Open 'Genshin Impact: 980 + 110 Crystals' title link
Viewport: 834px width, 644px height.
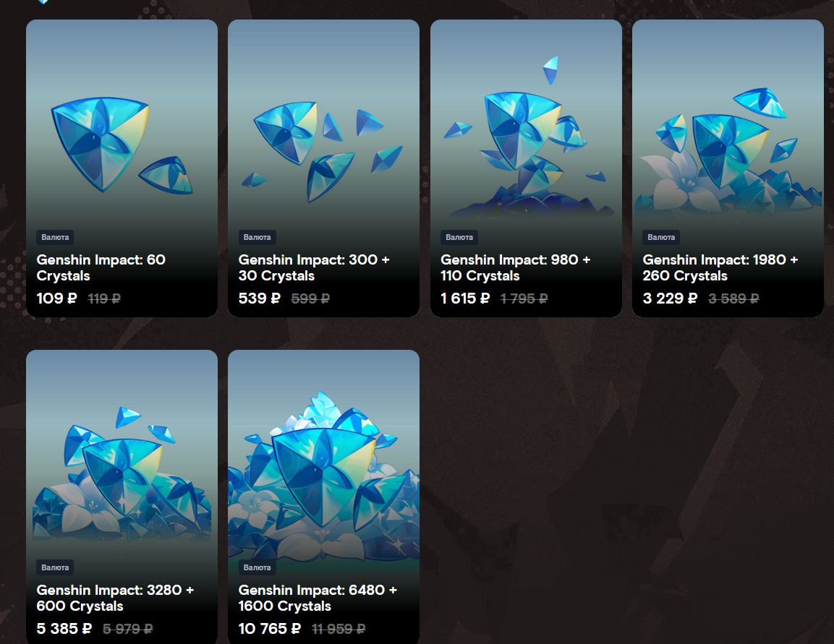click(516, 268)
